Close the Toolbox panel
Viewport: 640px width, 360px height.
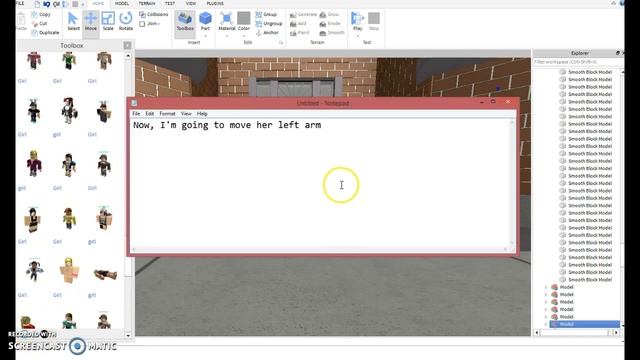[x=127, y=45]
